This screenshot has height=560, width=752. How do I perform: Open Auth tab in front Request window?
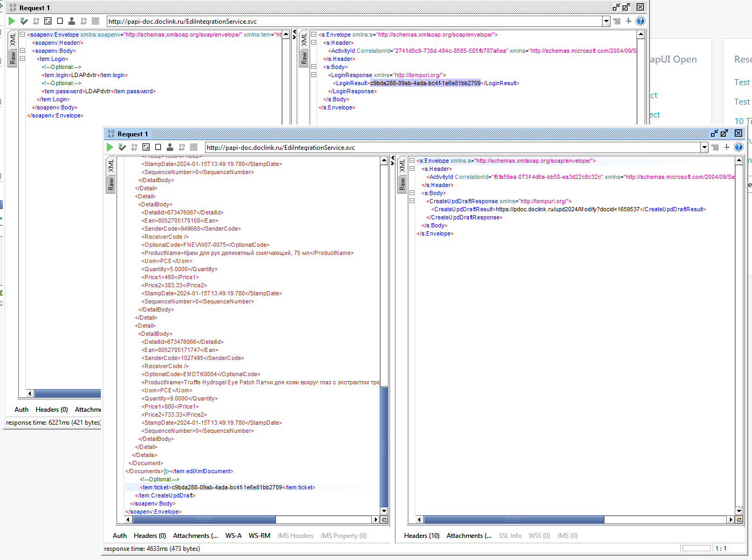coord(120,536)
